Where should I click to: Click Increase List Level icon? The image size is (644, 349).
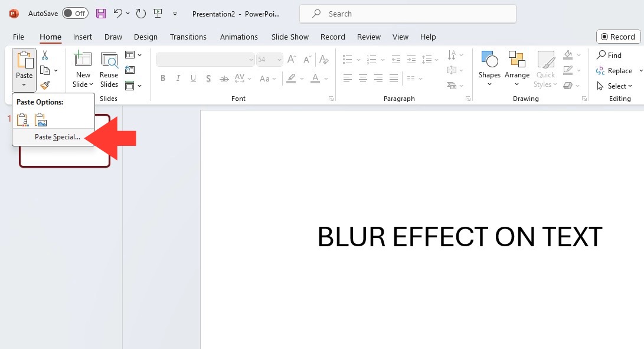click(411, 60)
